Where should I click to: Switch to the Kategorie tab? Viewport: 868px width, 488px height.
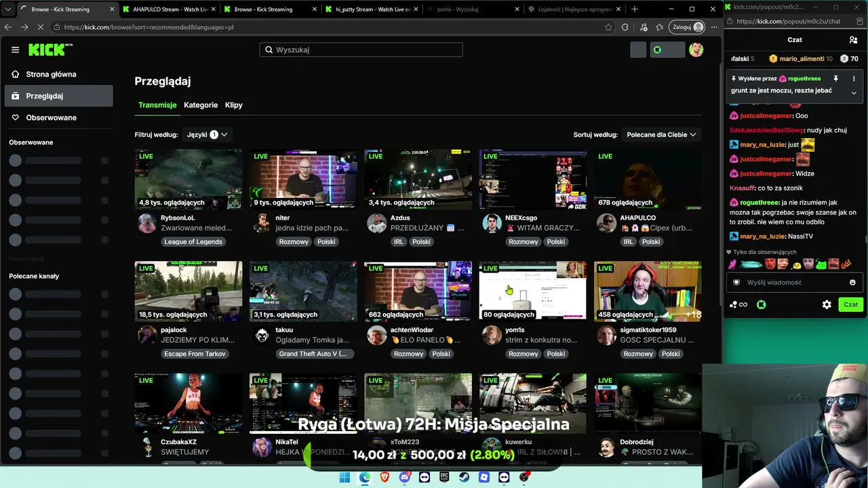(201, 105)
